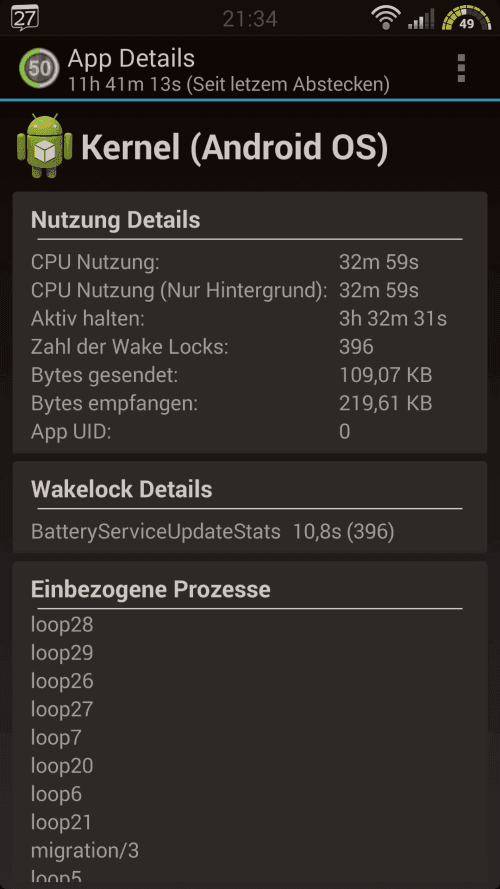
Task: Tap the Wi-Fi status icon
Action: pos(386,18)
